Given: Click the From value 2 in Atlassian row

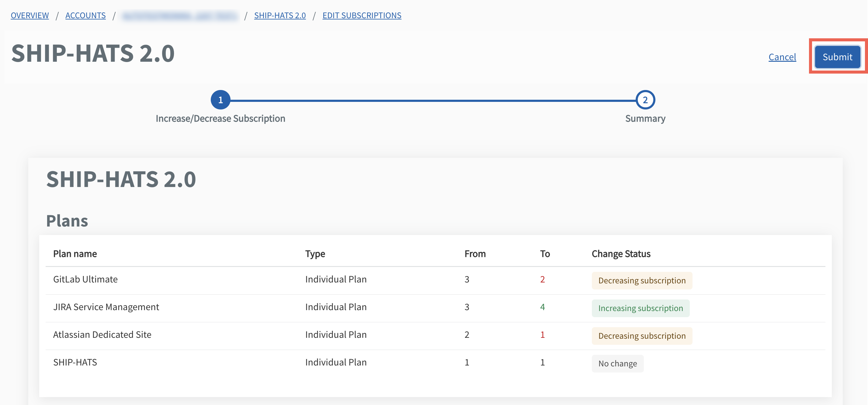Looking at the screenshot, I should 467,334.
